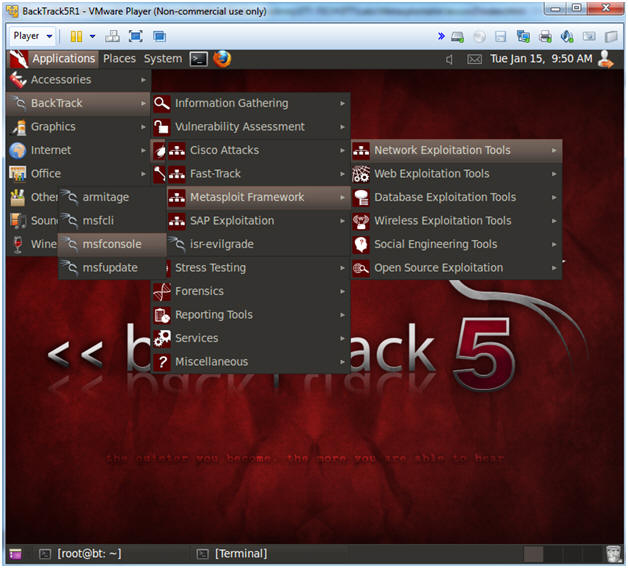Viewport: 628px width, 568px height.
Task: Launch isr-evilgrade tool
Action: [258, 244]
